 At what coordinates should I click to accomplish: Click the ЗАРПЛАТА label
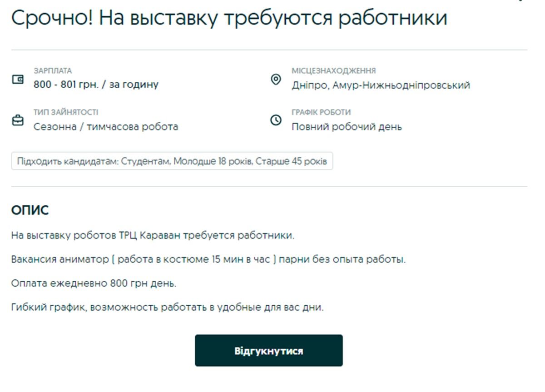pos(53,71)
